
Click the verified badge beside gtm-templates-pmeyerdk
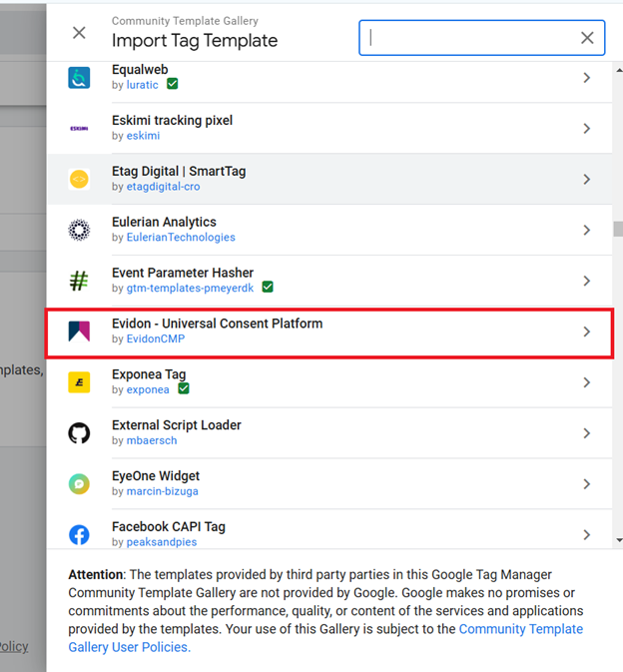tap(268, 288)
